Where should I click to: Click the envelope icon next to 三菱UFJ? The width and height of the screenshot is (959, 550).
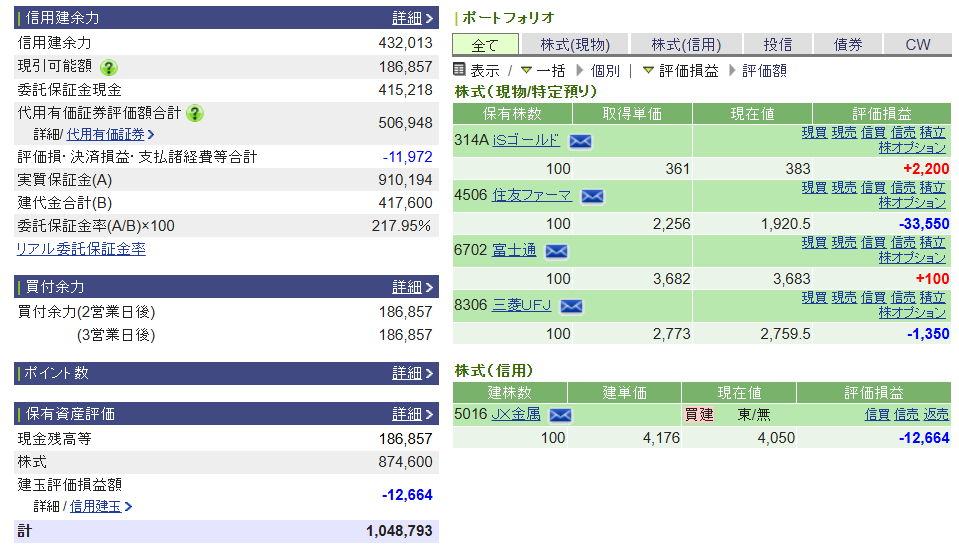click(571, 306)
